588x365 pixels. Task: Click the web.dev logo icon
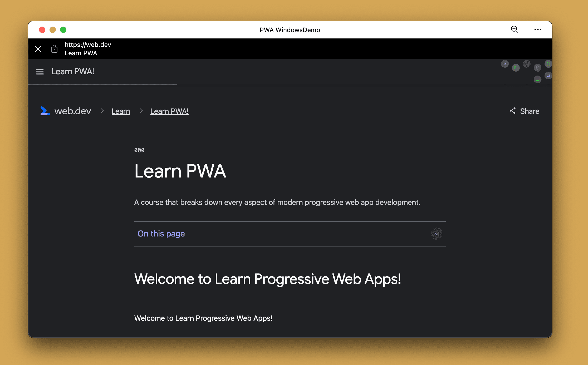pyautogui.click(x=45, y=111)
